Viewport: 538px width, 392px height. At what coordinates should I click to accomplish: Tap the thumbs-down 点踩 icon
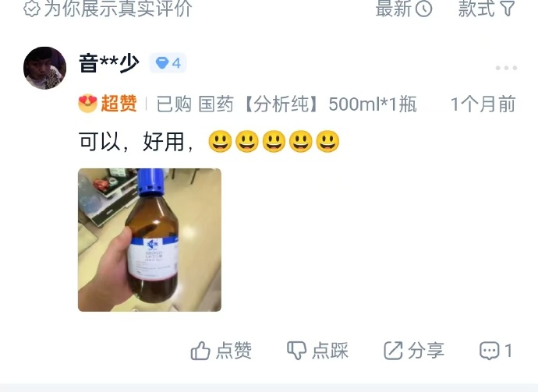point(296,351)
